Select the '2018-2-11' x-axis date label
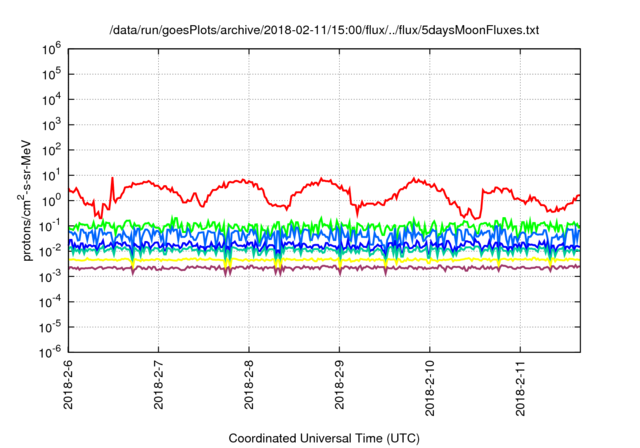The height and width of the screenshot is (448, 640). click(x=520, y=388)
